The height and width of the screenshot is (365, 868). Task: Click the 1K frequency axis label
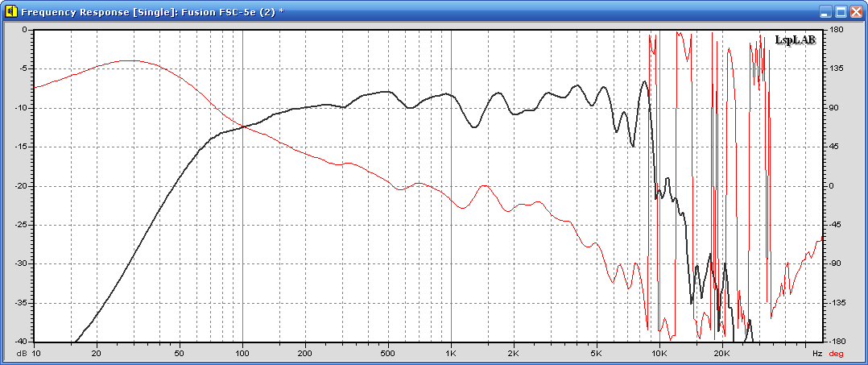(451, 352)
